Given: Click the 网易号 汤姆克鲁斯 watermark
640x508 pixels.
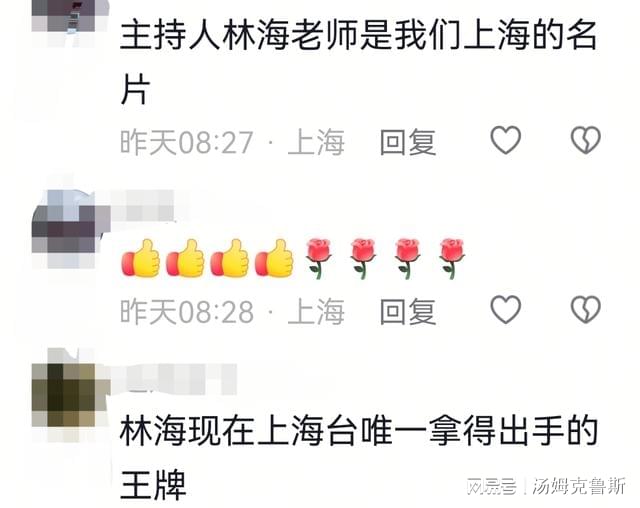Looking at the screenshot, I should click(x=546, y=486).
